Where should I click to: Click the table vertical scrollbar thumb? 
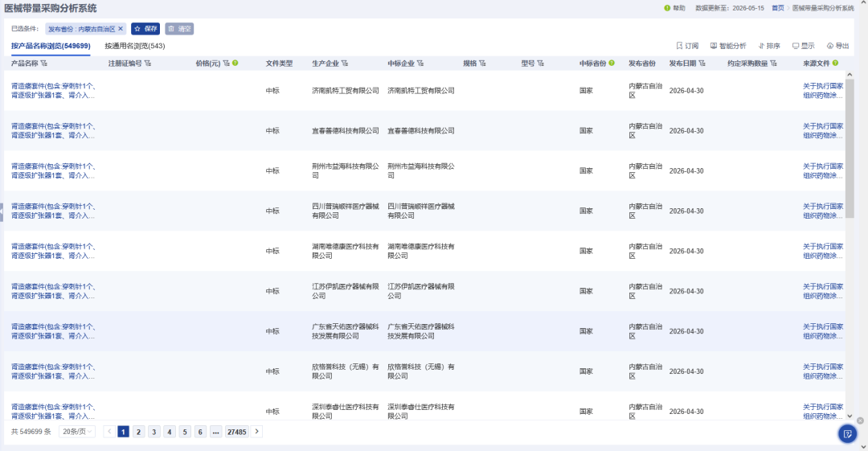850,149
